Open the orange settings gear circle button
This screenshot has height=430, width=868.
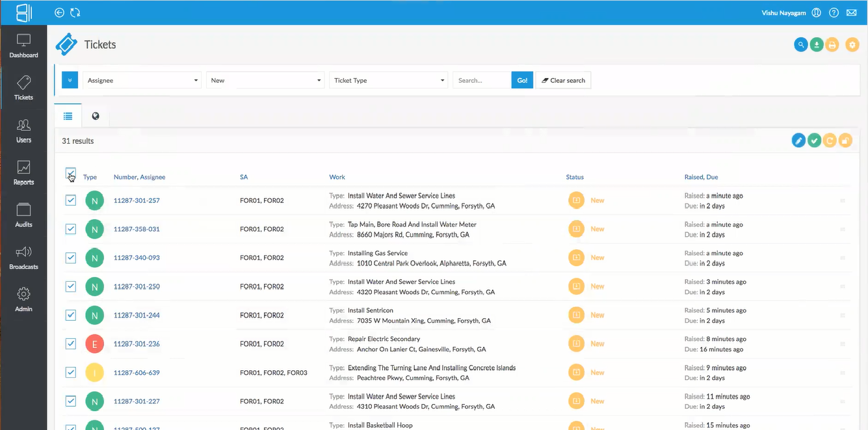pyautogui.click(x=852, y=45)
